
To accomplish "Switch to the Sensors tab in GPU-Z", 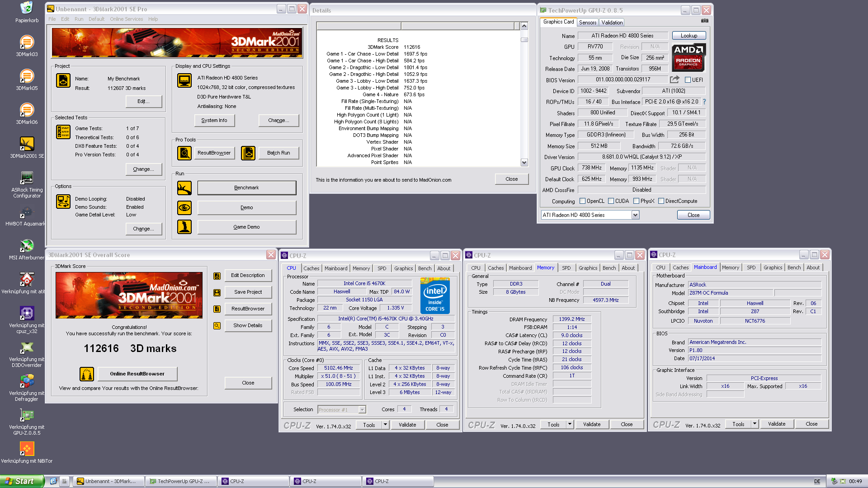I will point(587,22).
